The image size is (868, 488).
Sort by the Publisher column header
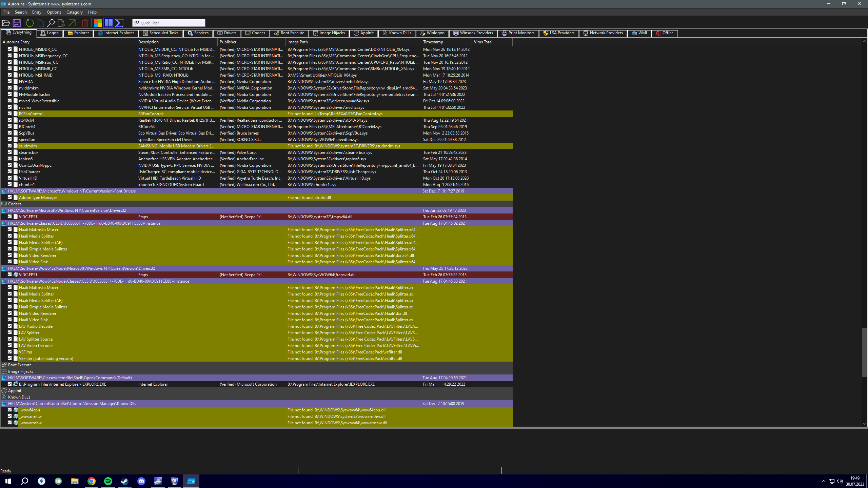pyautogui.click(x=228, y=42)
